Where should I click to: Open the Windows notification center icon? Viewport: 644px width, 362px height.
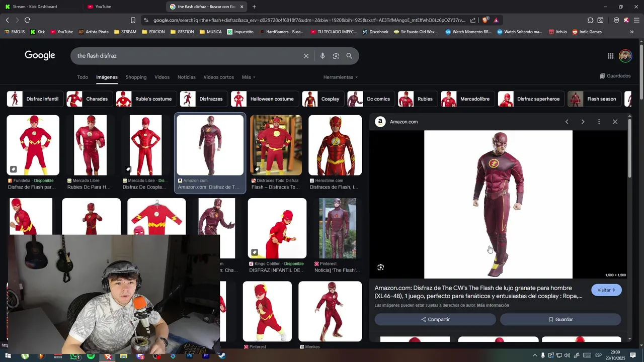point(633,355)
